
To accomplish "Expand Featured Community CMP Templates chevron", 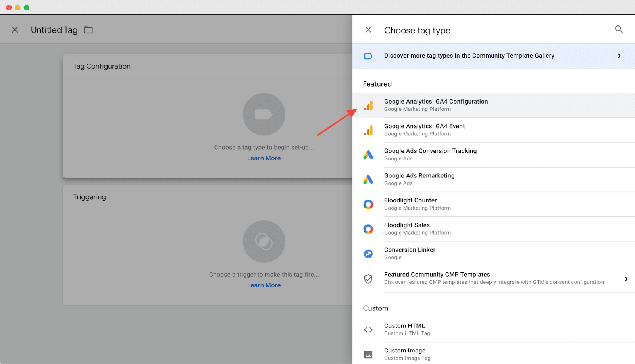I will (626, 279).
